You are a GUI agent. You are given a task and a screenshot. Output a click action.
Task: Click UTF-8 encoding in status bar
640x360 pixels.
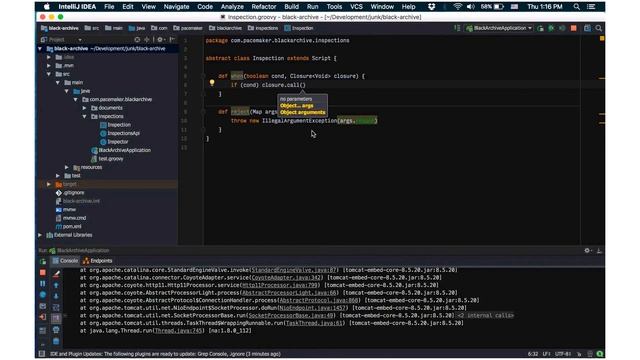(x=563, y=354)
